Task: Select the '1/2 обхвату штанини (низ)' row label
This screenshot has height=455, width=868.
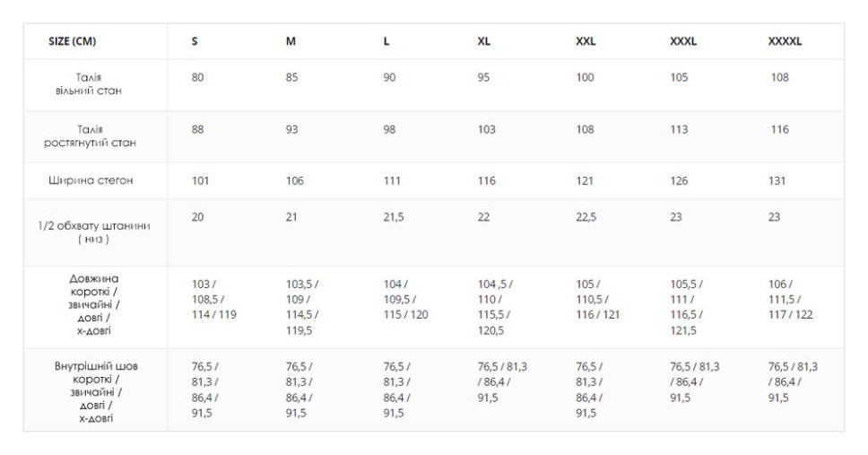Action: [x=94, y=232]
